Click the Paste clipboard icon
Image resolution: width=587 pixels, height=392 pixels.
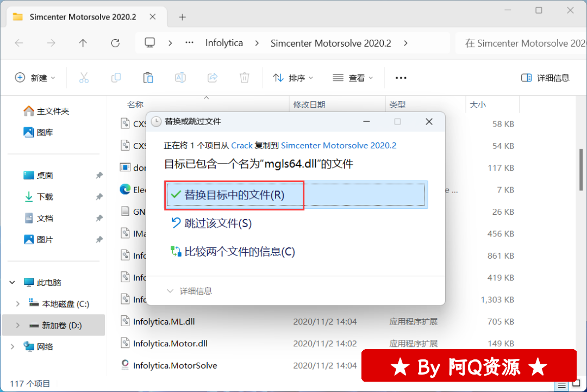[x=148, y=78]
